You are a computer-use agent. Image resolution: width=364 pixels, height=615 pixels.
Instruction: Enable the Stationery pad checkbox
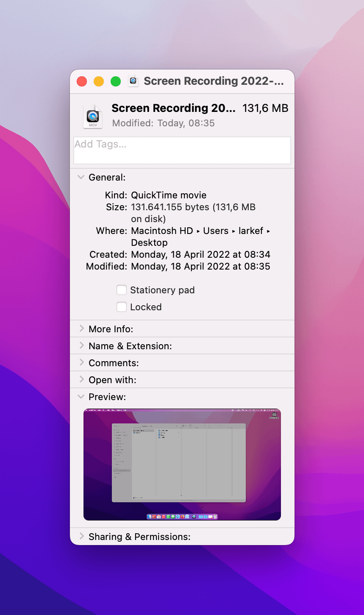point(122,290)
